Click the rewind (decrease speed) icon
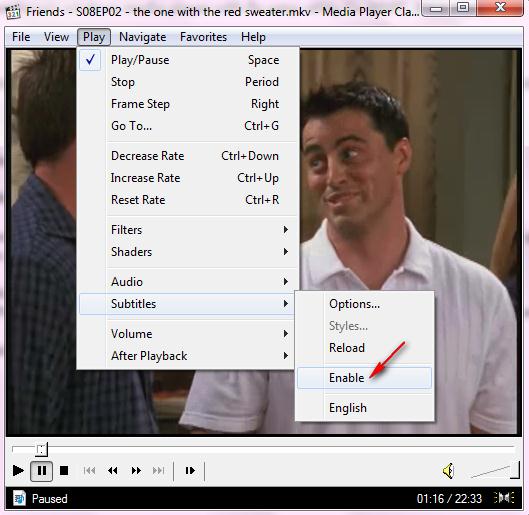The width and height of the screenshot is (529, 515). 112,470
